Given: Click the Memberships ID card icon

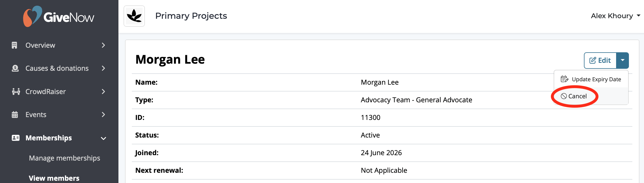Looking at the screenshot, I should tap(15, 138).
